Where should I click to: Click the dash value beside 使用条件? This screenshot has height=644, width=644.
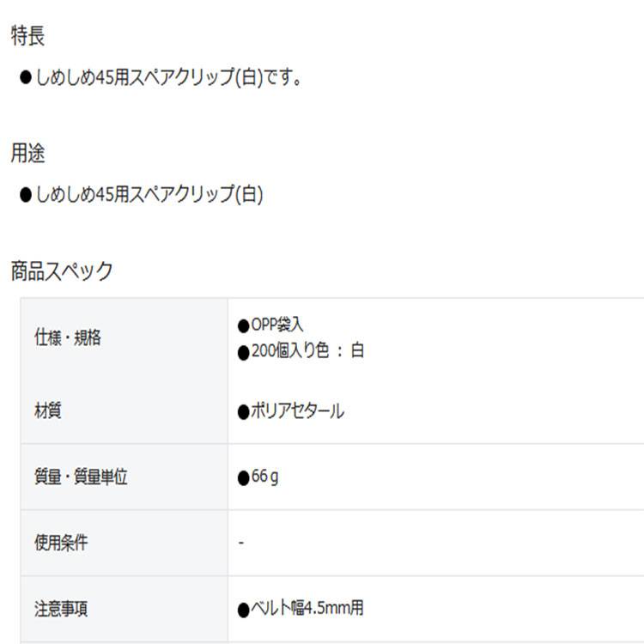coord(241,543)
